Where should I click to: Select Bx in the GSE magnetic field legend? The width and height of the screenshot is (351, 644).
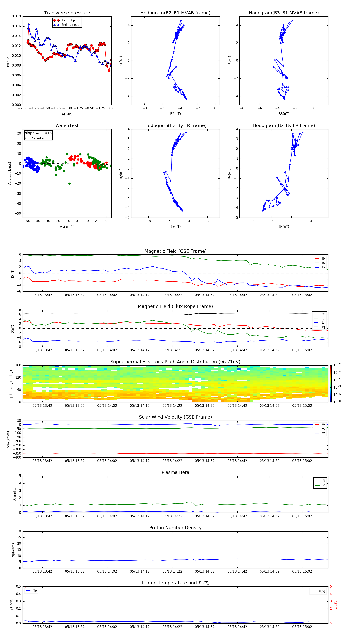pyautogui.click(x=320, y=259)
